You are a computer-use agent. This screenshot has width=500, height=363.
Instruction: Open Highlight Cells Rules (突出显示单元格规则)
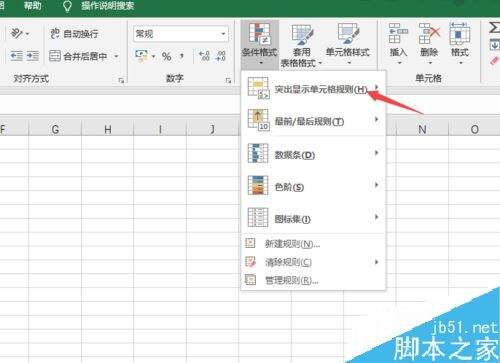click(313, 89)
